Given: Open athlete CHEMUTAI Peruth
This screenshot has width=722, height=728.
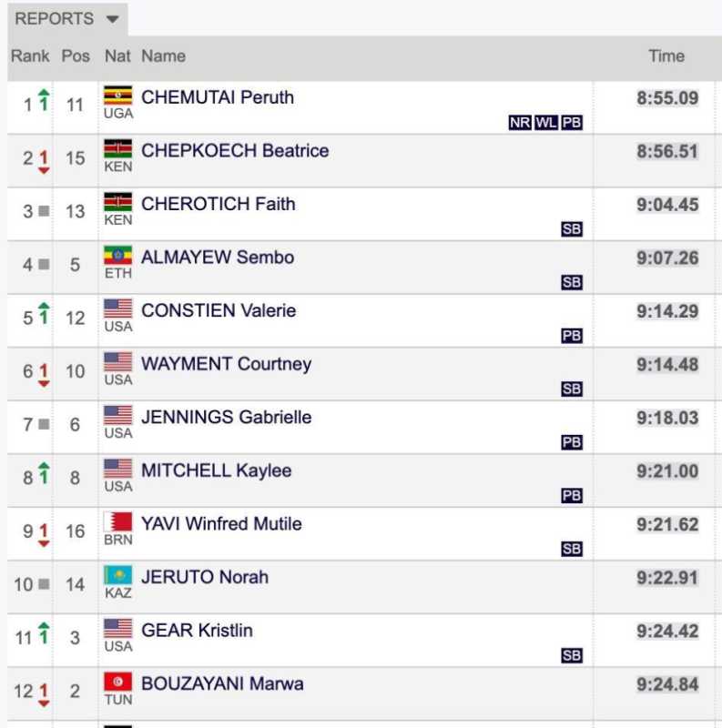Looking at the screenshot, I should [218, 97].
